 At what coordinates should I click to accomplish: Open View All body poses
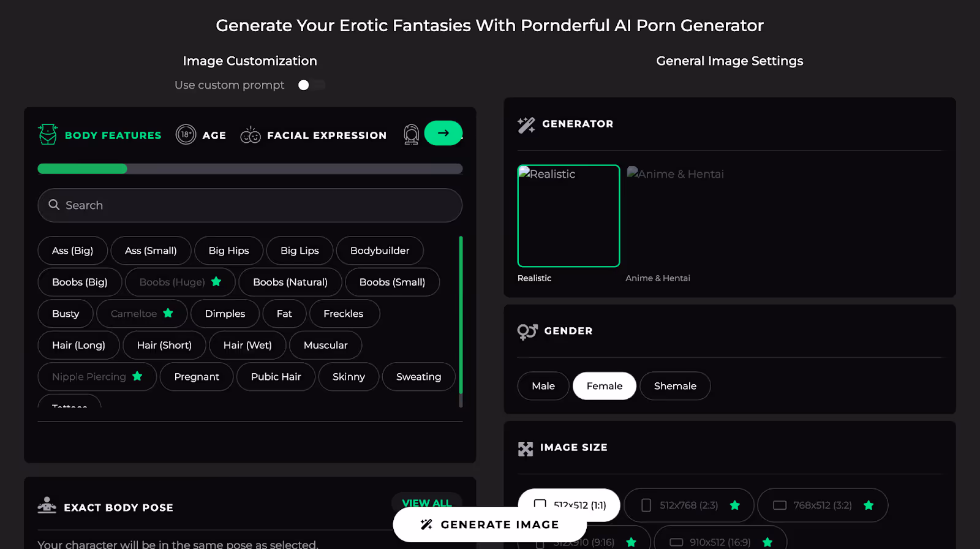pos(427,502)
